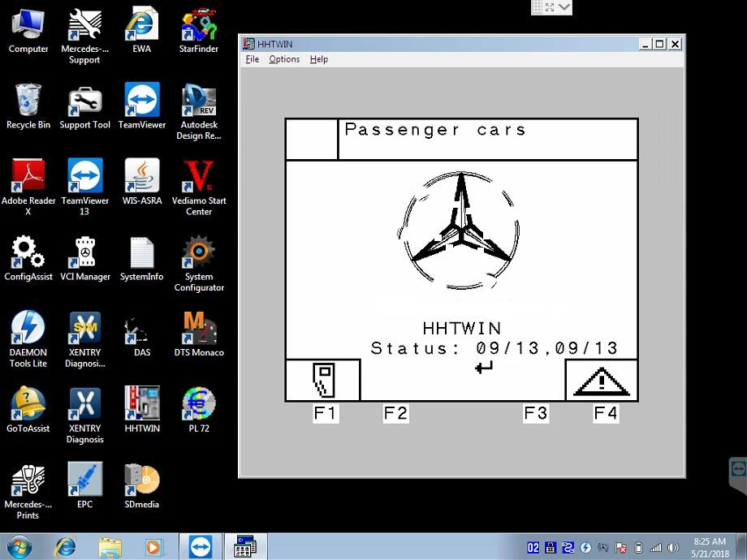Open the Windows Start menu
This screenshot has width=747, height=560.
coord(19,547)
